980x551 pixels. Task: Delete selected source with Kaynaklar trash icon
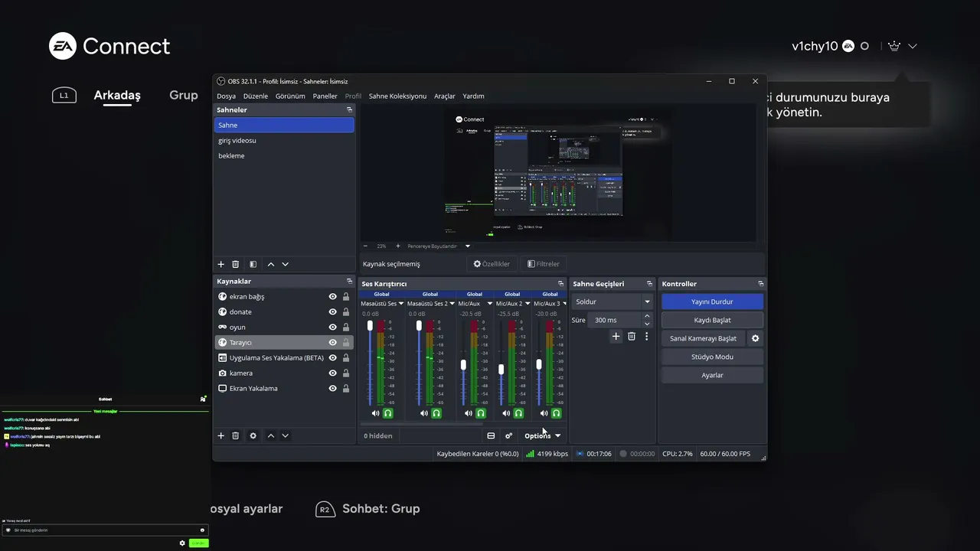click(236, 435)
